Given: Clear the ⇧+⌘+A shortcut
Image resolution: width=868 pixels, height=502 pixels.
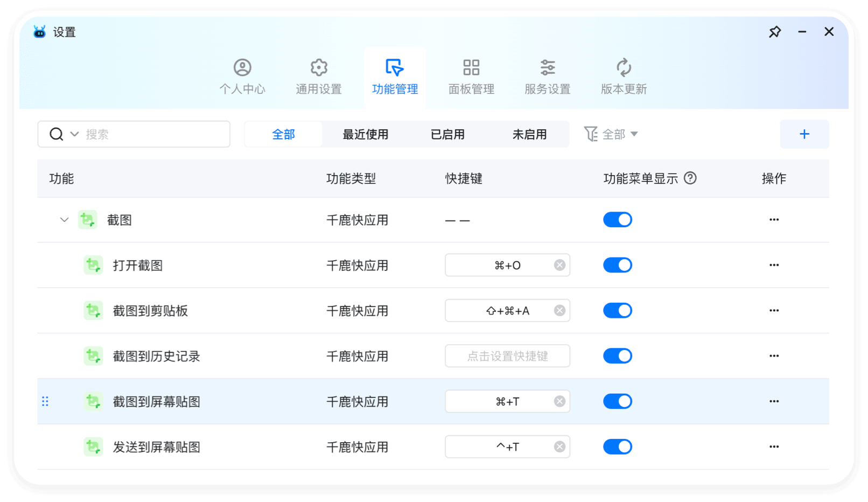Looking at the screenshot, I should [559, 310].
